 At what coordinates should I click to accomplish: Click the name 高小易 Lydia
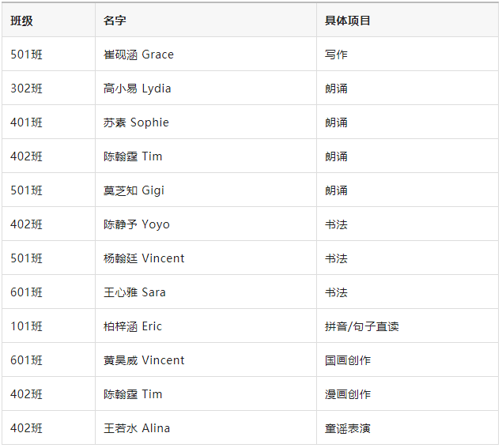click(x=137, y=88)
